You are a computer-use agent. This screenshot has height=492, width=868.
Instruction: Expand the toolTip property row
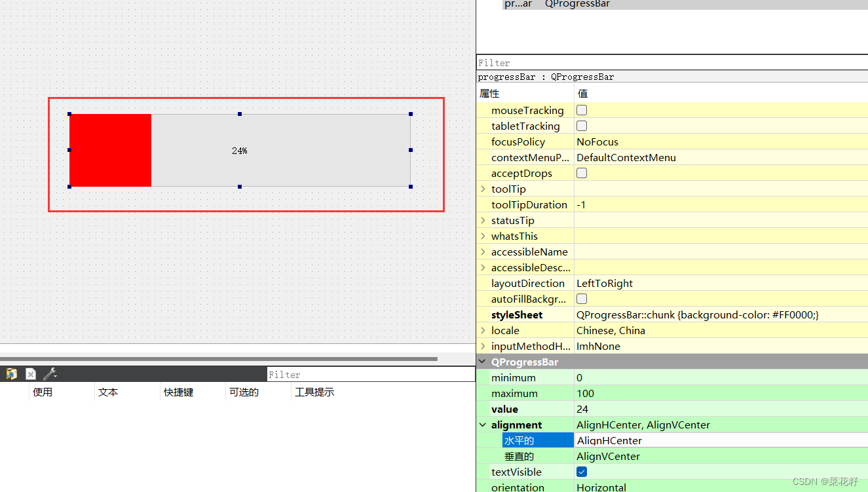coord(483,189)
